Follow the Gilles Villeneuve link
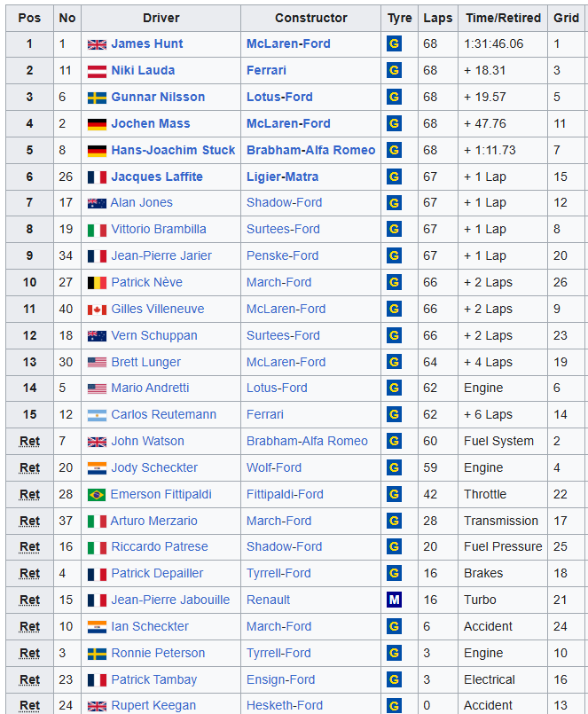Viewport: 588px width, 714px height. [158, 309]
